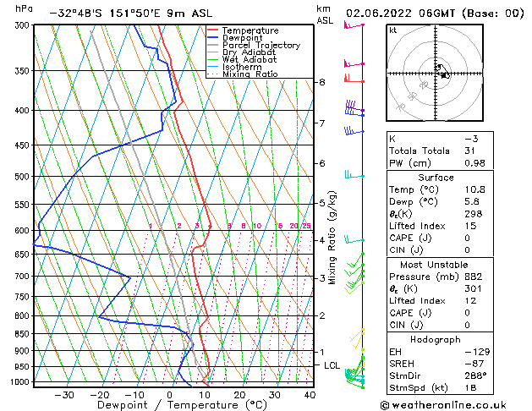Screen dimensions: 532x411
Task: Click the weatheronline.co.uk copyright text
Action: (443, 405)
